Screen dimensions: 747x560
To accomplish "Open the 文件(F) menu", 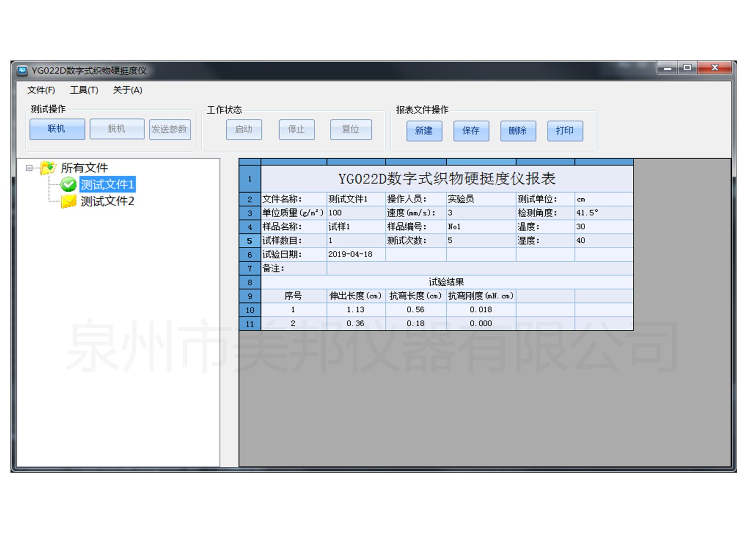I will coord(41,90).
